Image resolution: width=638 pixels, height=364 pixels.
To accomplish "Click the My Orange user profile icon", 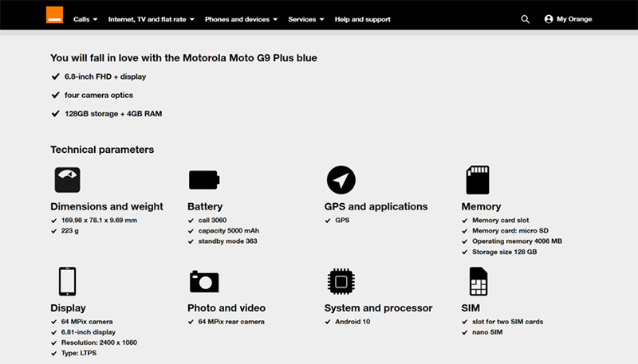I will pos(549,19).
